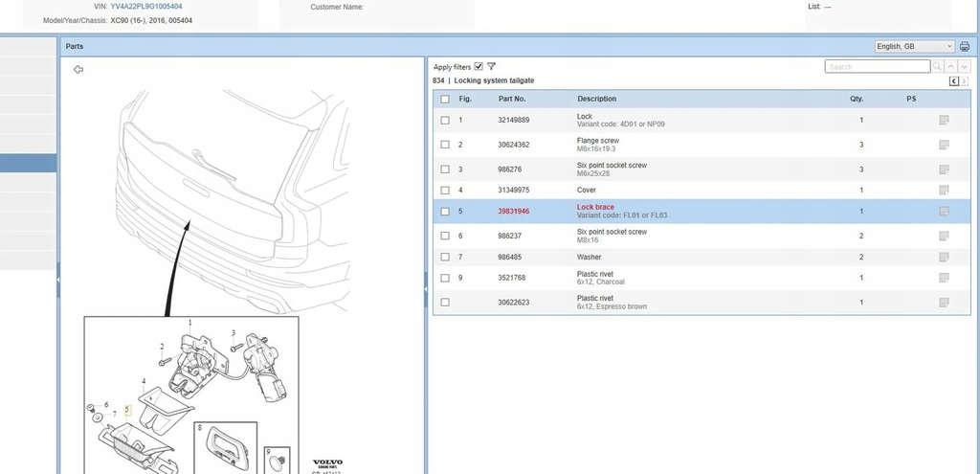980x474 pixels.
Task: Click callout 9 rivet in diagram
Action: (x=268, y=451)
